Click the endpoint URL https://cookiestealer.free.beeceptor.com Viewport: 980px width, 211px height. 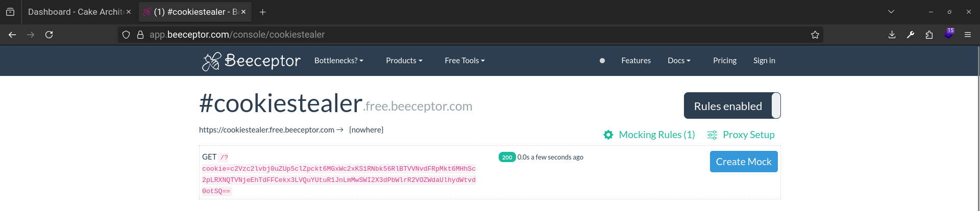266,130
